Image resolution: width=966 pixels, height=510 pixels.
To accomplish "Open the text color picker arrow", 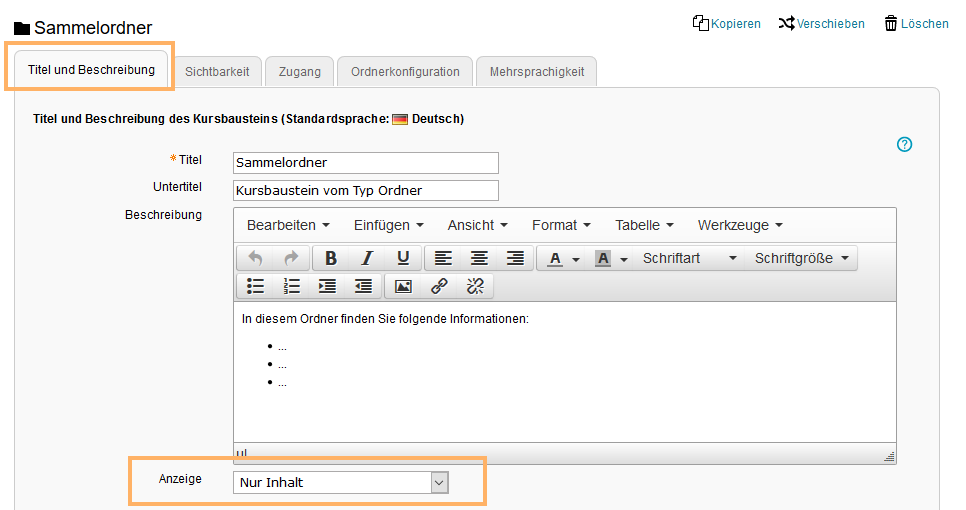I will pos(576,259).
